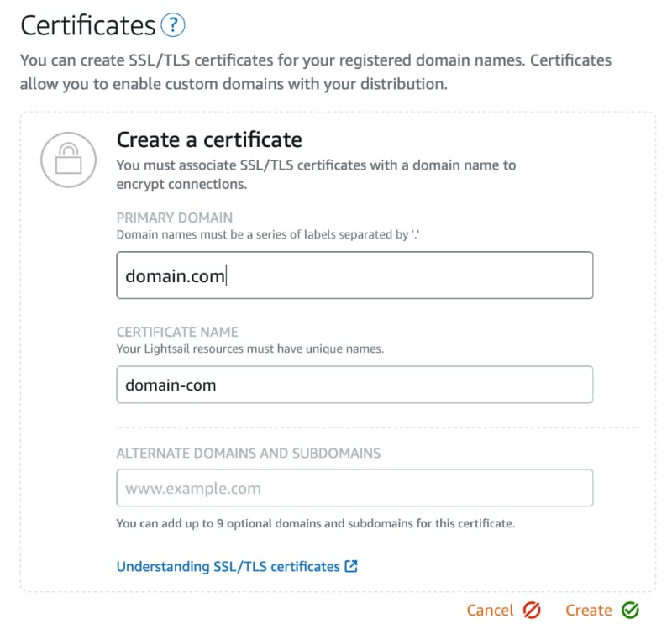Click the PRIMARY DOMAIN section label
Viewport: 672px width, 624px height.
point(175,217)
